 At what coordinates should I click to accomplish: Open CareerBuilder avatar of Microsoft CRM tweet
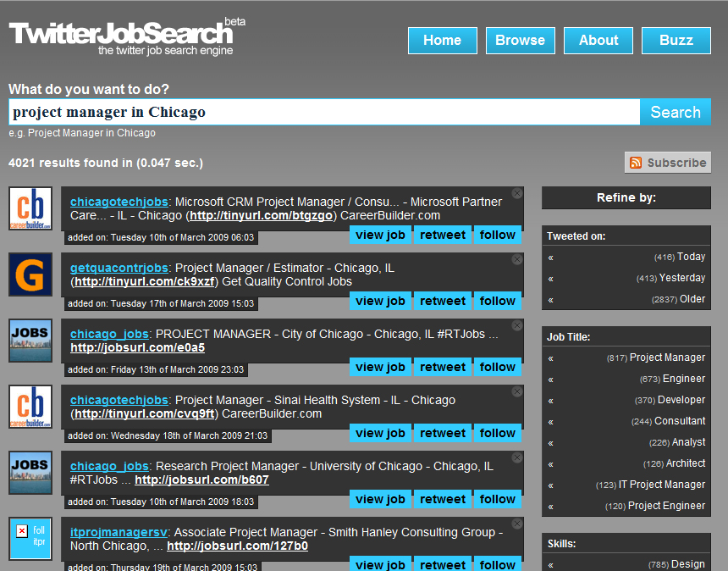(30, 208)
